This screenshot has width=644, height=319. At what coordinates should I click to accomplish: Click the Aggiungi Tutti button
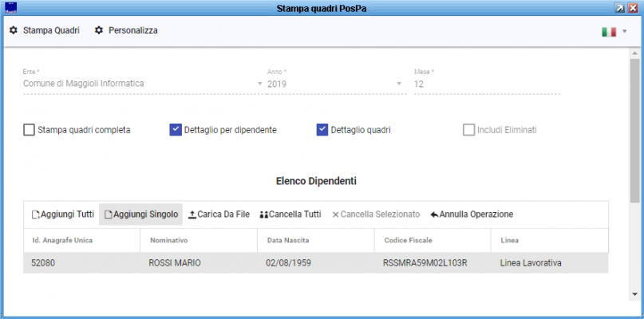tap(63, 215)
